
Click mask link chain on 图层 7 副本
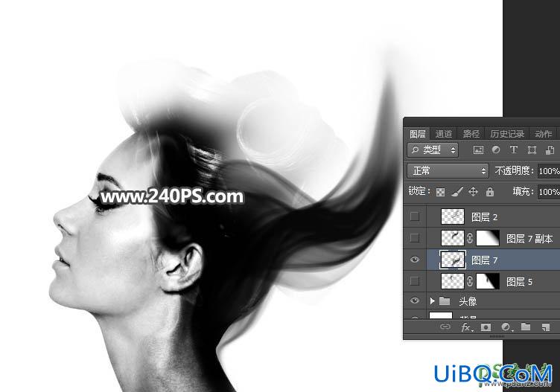[x=470, y=238]
